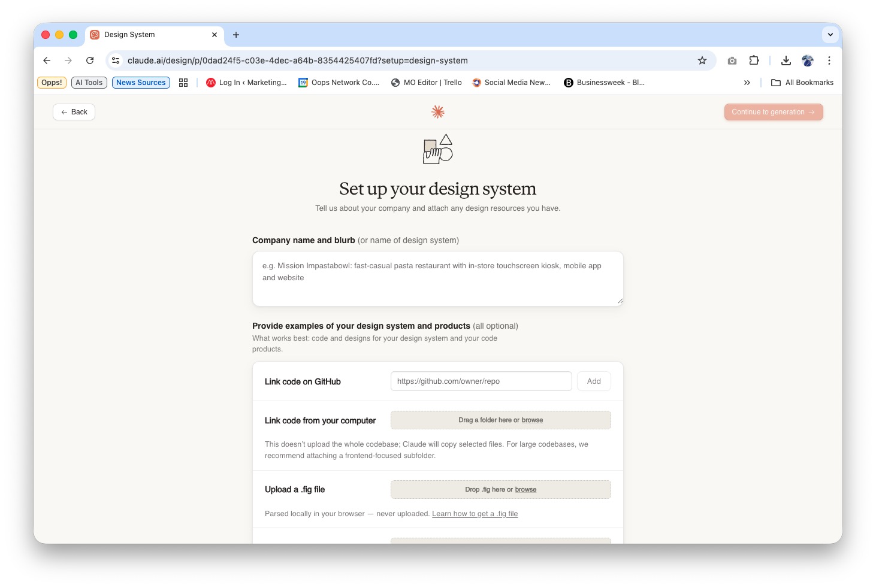The height and width of the screenshot is (588, 876).
Task: Click Continue to generation button
Action: 773,112
